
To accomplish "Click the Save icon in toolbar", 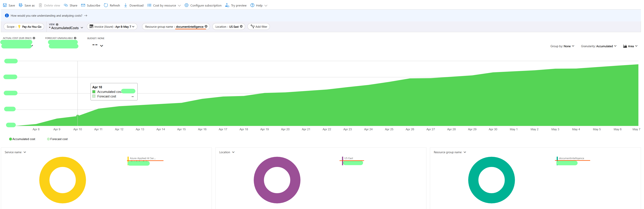I will pos(5,5).
